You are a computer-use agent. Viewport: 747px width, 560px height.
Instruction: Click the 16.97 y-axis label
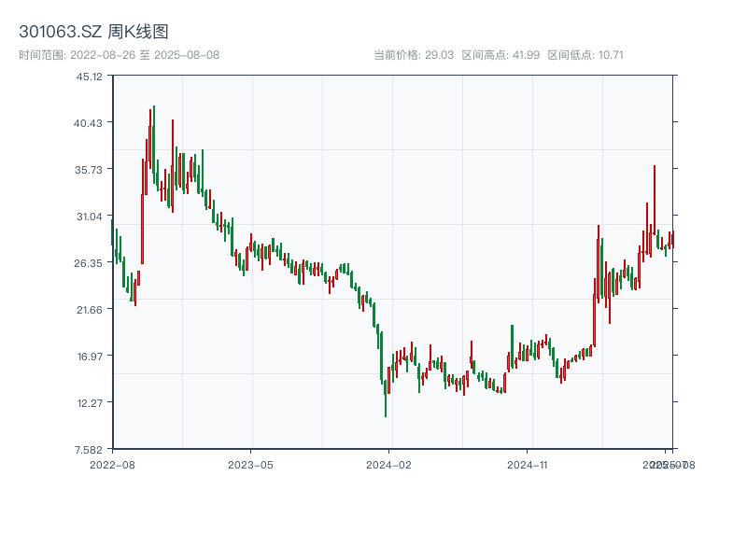pyautogui.click(x=90, y=357)
